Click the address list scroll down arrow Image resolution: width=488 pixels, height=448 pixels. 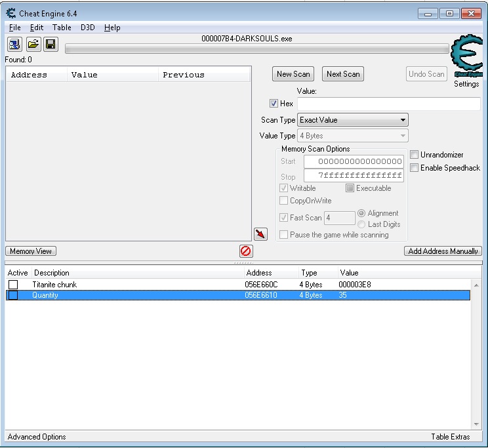pyautogui.click(x=476, y=424)
